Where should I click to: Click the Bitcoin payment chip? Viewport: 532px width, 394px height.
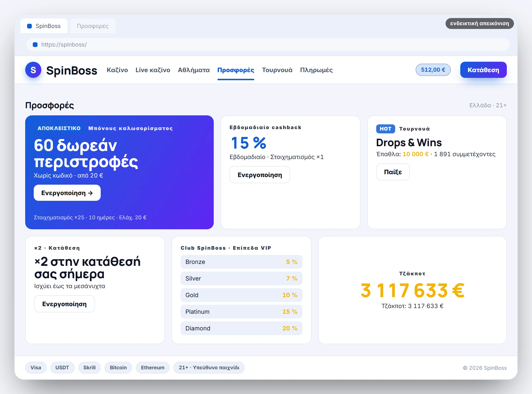(118, 367)
